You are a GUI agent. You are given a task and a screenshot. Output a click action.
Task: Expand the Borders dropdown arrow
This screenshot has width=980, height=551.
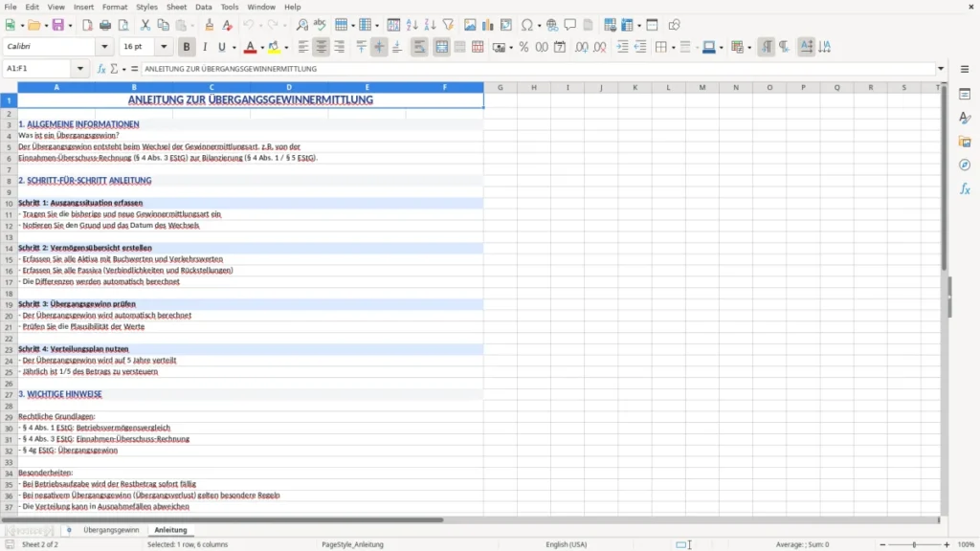point(673,48)
